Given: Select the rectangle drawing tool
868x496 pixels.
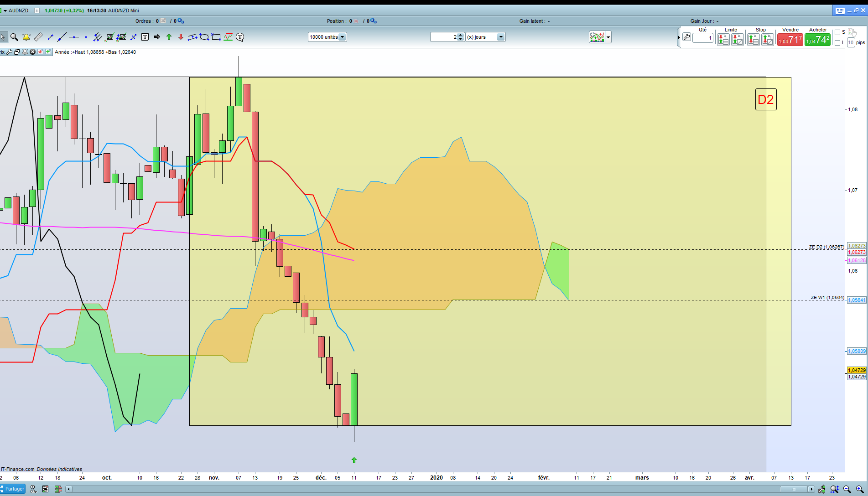Looking at the screenshot, I should click(x=216, y=37).
